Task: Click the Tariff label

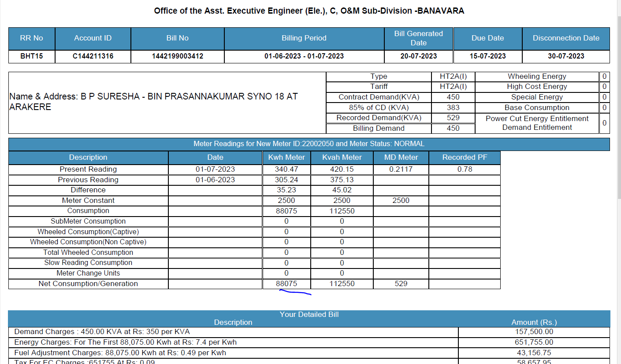Action: click(379, 87)
